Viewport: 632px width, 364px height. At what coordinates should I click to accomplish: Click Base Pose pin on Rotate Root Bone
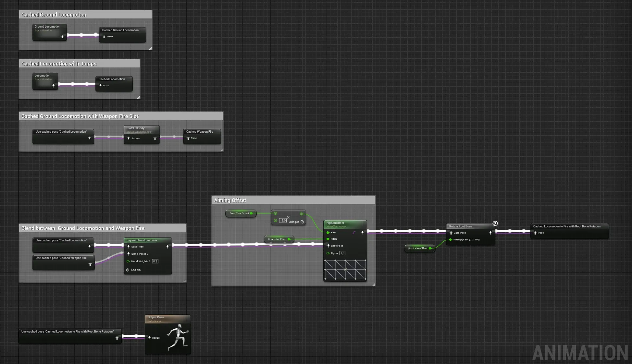click(x=451, y=233)
